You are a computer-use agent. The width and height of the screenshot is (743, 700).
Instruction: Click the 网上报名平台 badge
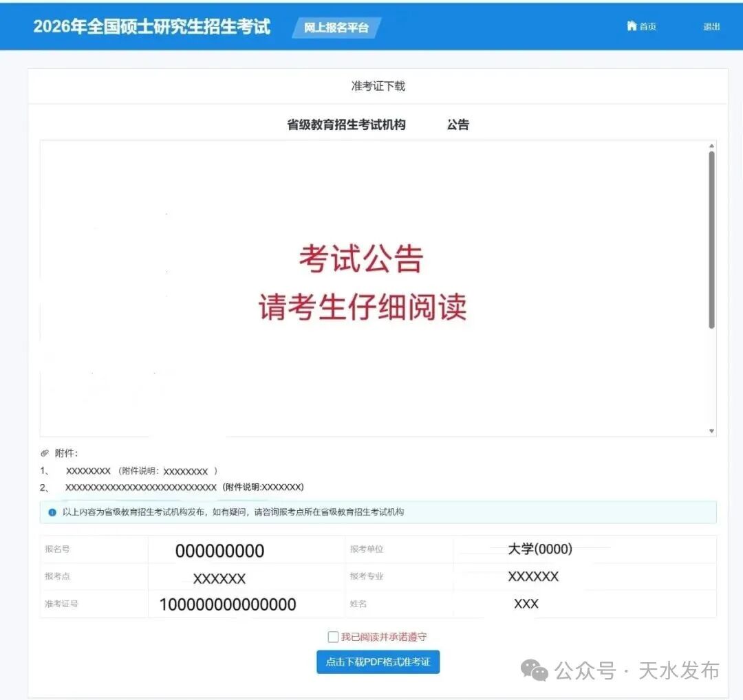coord(336,28)
